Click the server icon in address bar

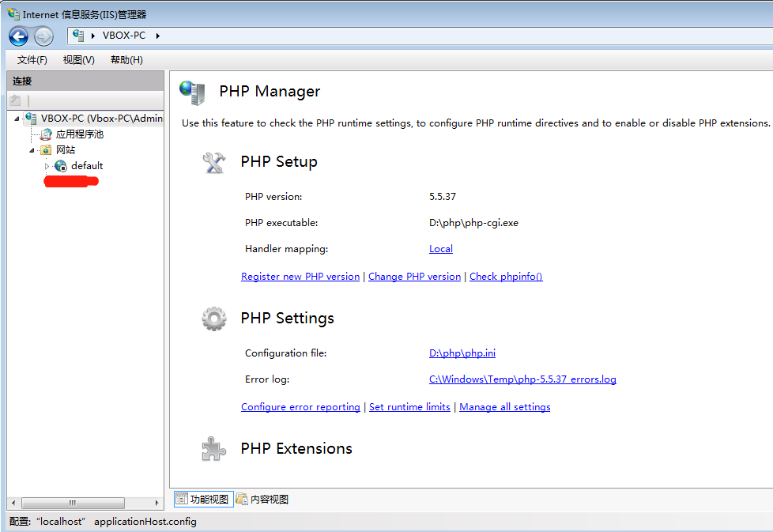(x=78, y=35)
